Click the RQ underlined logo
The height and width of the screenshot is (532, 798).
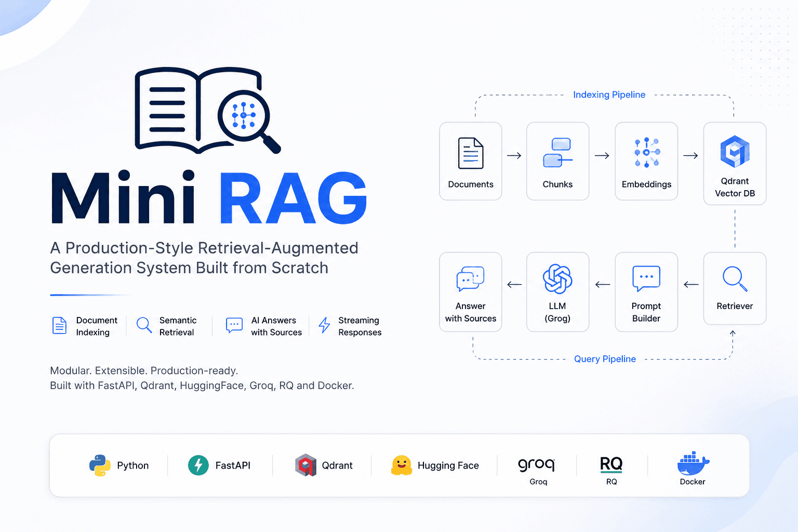point(611,464)
